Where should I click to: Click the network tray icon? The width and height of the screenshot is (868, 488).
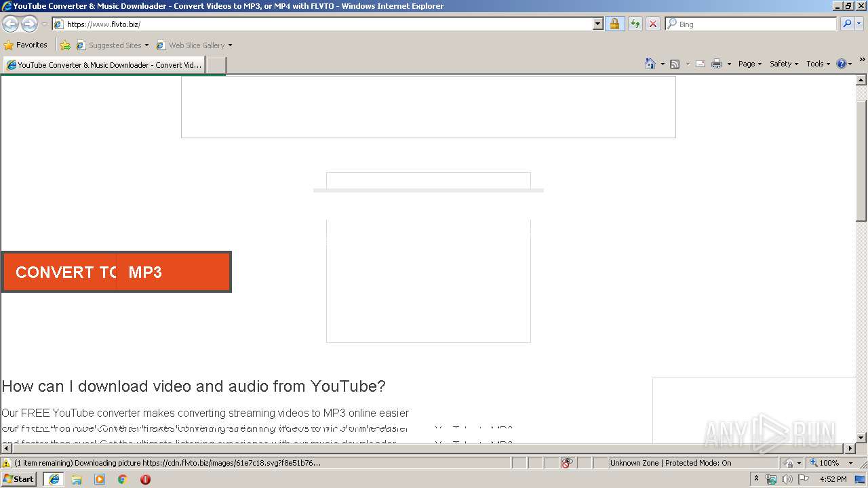click(x=771, y=479)
